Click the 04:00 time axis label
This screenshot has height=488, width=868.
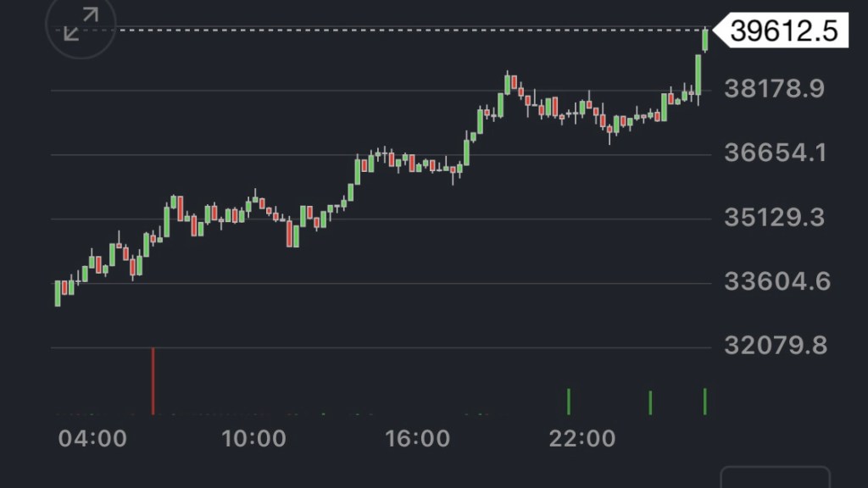click(93, 438)
